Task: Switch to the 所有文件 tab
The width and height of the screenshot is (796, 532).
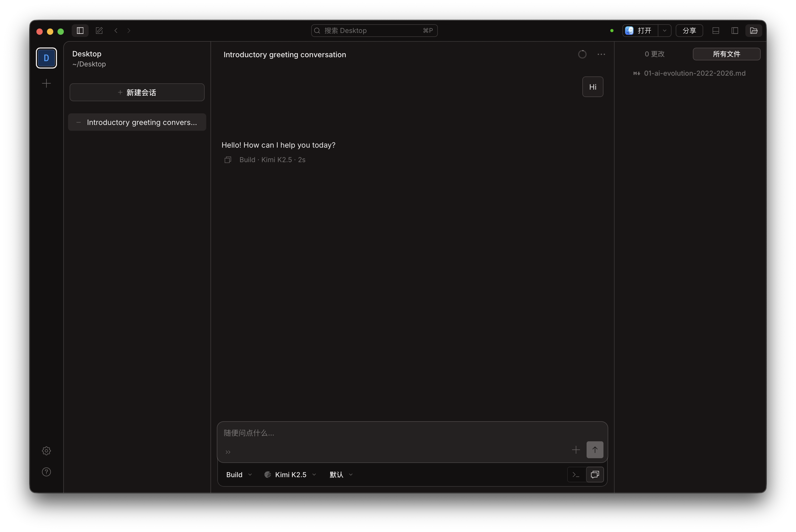Action: pos(726,54)
